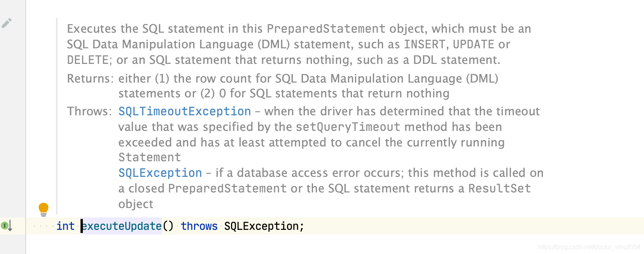Screen dimensions: 644x254
Task: Click the Returns label in documentation
Action: (x=89, y=78)
